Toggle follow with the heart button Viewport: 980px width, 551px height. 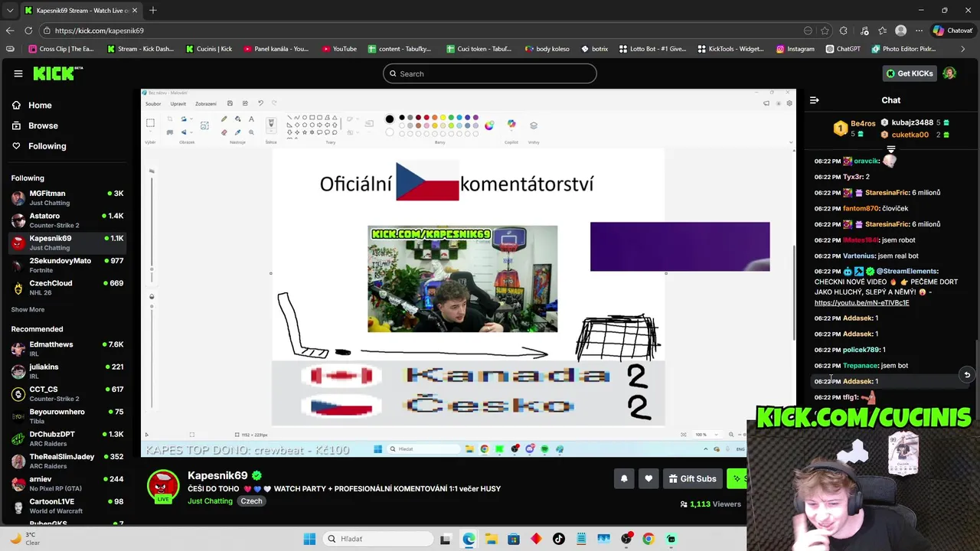coord(648,479)
